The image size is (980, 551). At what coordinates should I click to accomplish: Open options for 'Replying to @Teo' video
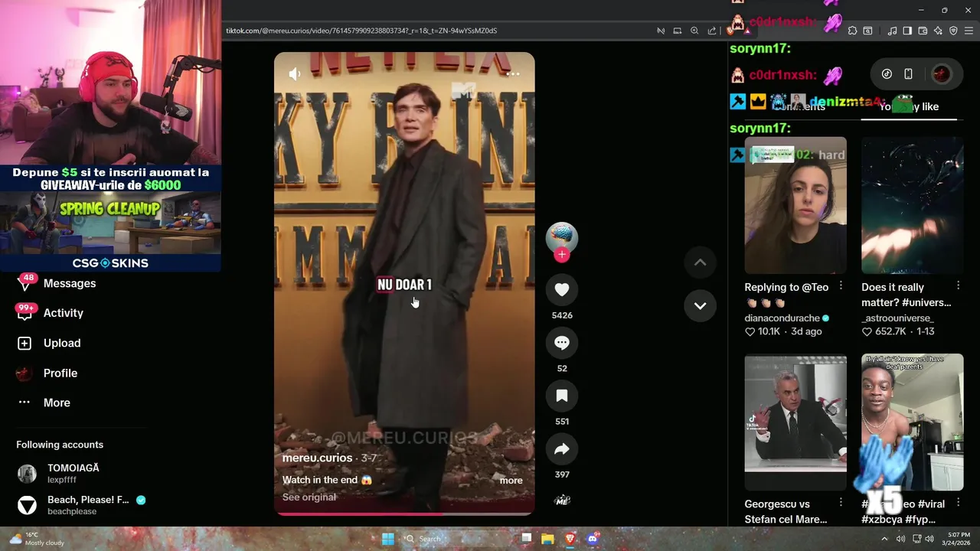(x=841, y=285)
